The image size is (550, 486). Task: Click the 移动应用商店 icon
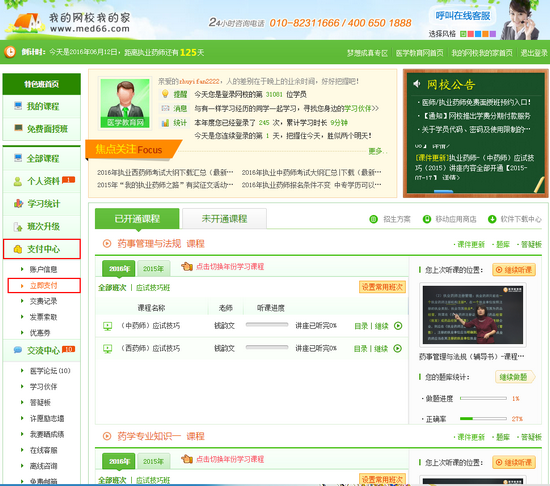point(427,219)
